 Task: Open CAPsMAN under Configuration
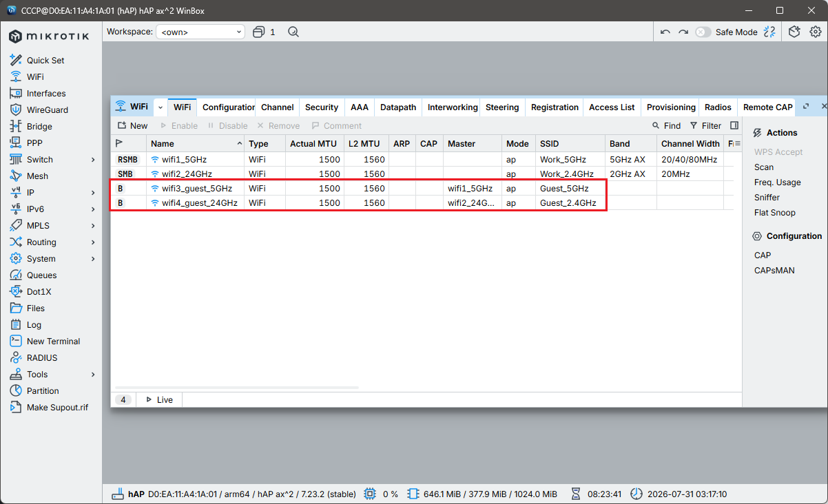(x=774, y=270)
